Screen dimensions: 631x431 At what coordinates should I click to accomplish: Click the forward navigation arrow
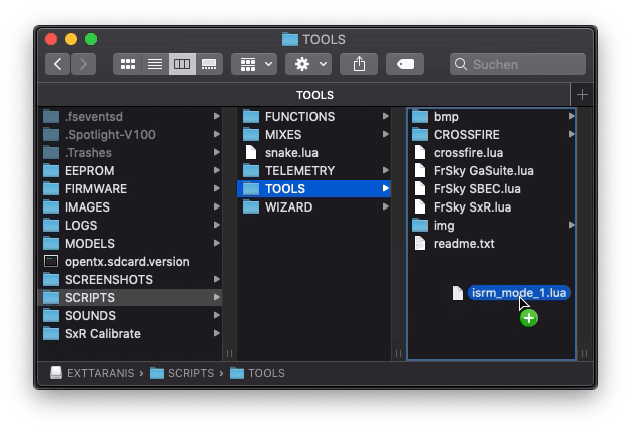(83, 64)
